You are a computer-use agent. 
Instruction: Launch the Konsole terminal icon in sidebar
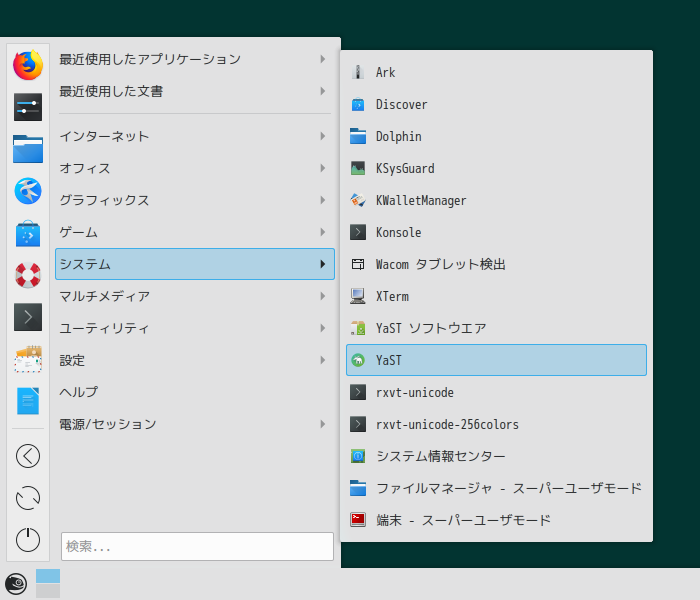coord(28,317)
